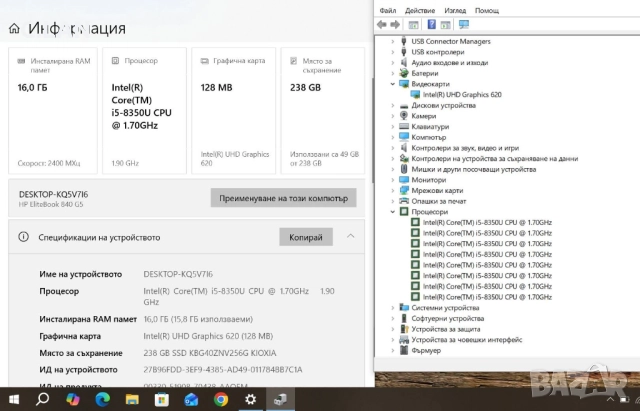The image size is (640, 411).
Task: Click the 238 GB SSD KBG40ZNV256G KIOXIA value
Action: 210,353
